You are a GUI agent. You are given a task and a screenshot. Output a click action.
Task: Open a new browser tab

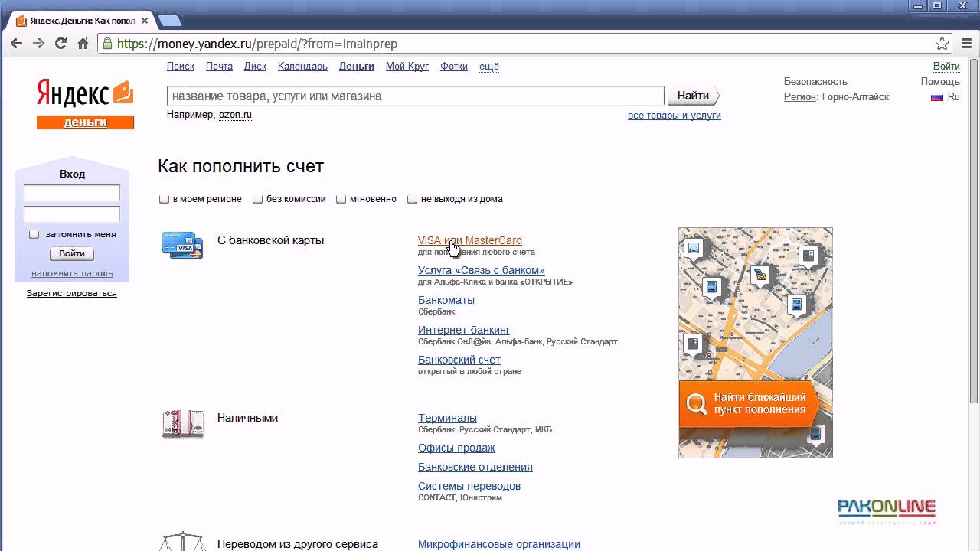pyautogui.click(x=169, y=21)
